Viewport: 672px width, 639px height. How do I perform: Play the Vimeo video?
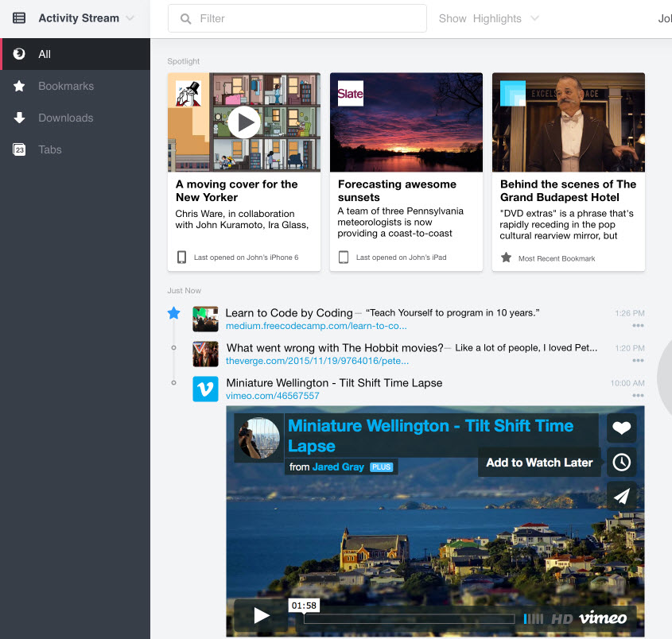(x=261, y=616)
